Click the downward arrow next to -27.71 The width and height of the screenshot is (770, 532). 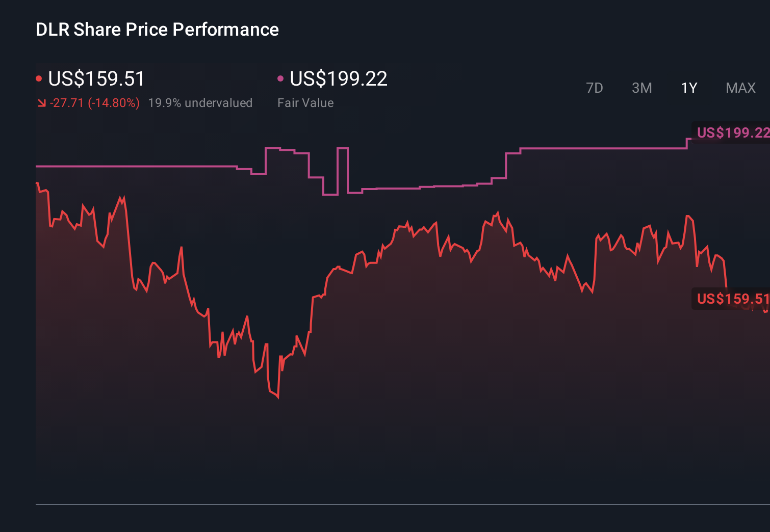[x=42, y=102]
